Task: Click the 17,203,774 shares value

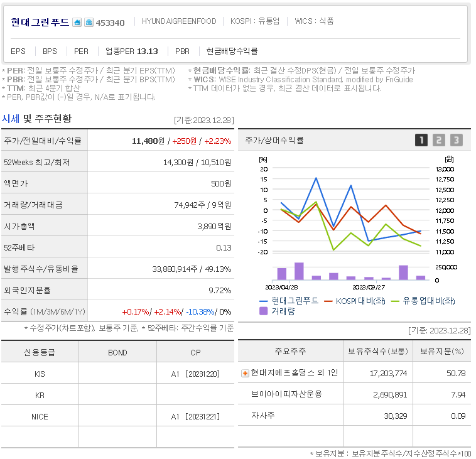Action: click(388, 374)
